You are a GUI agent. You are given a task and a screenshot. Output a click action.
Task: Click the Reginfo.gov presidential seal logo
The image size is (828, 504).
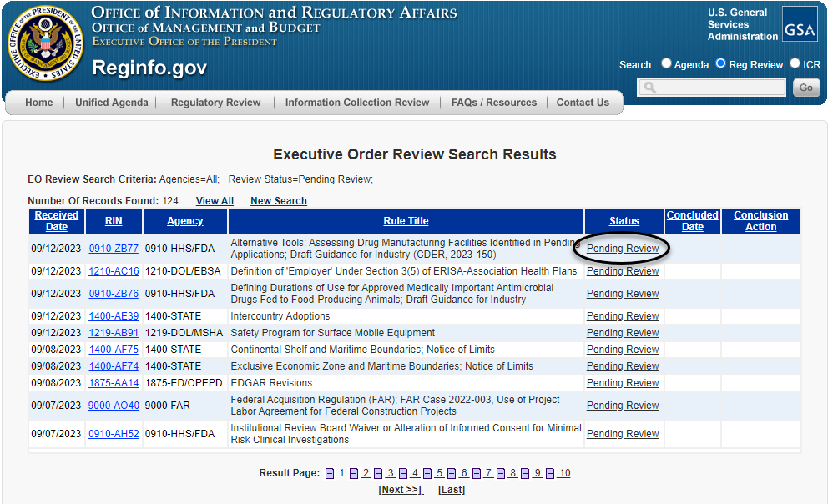45,43
